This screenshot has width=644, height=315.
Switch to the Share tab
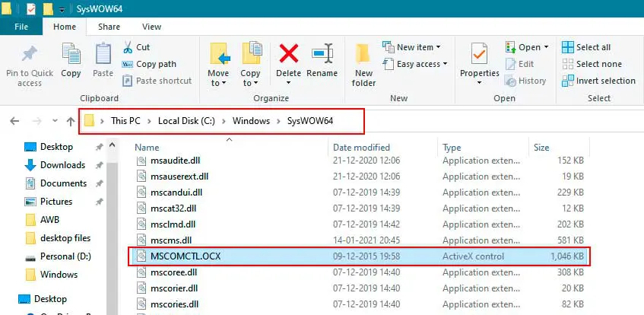click(109, 27)
